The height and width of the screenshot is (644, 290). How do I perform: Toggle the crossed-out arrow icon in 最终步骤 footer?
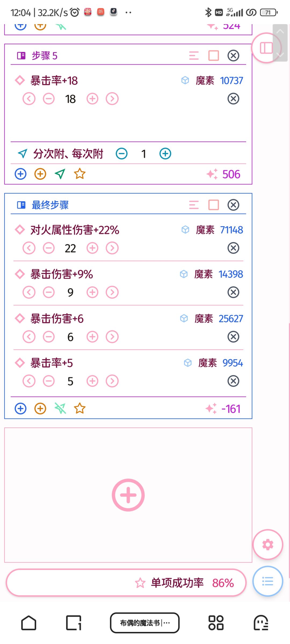click(x=60, y=409)
